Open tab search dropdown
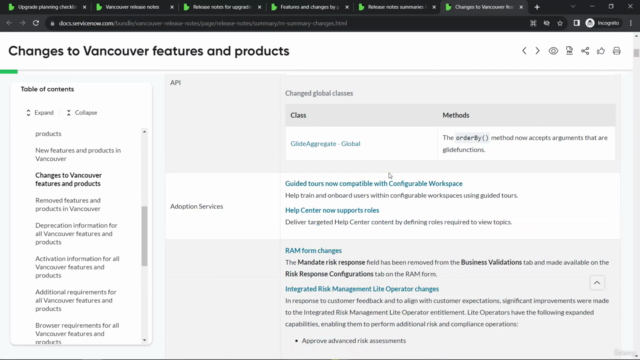 click(573, 7)
